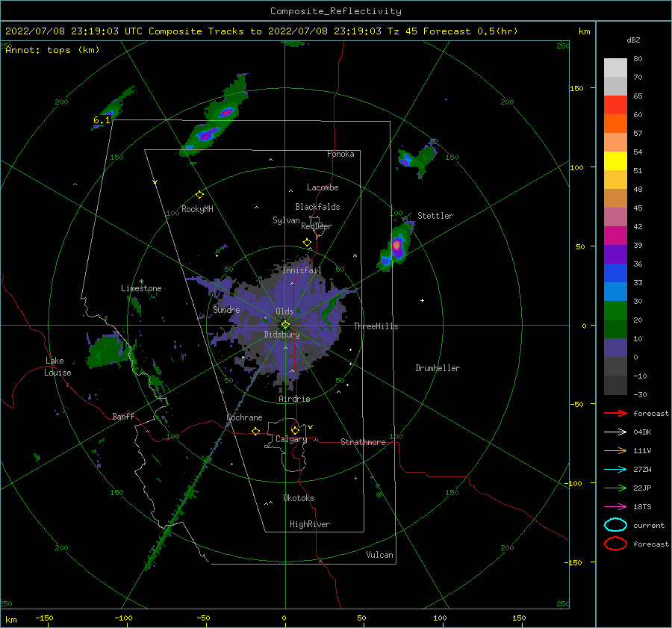The image size is (672, 628).
Task: Click the Vulcan city label
Action: (380, 555)
